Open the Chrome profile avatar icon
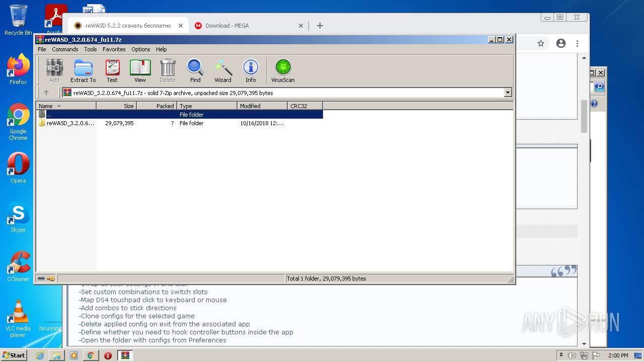The image size is (644, 362). point(561,44)
